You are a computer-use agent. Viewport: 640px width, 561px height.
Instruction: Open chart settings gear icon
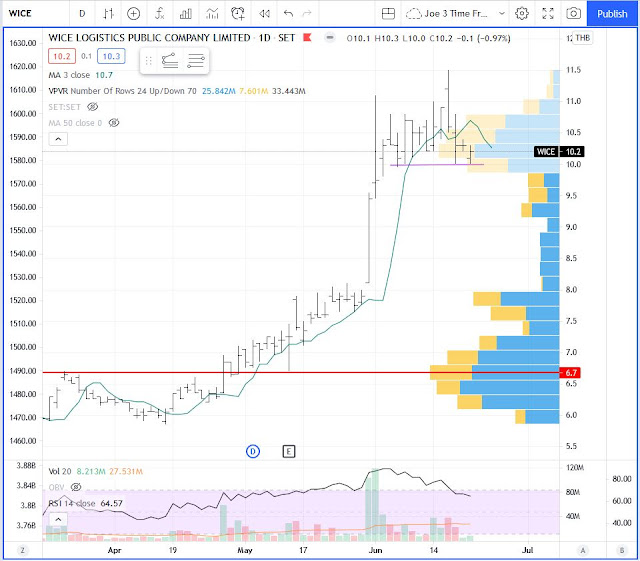click(x=522, y=14)
